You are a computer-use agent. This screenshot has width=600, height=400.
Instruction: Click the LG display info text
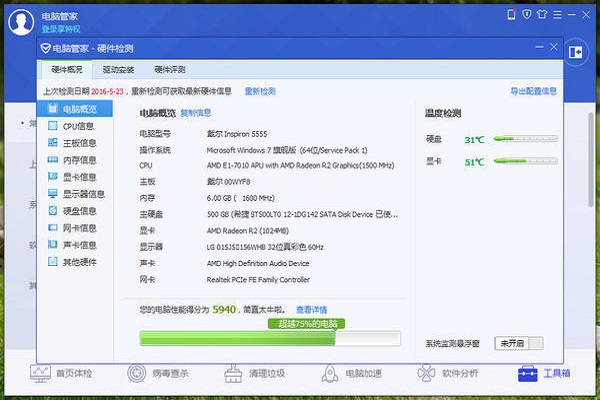click(x=265, y=247)
